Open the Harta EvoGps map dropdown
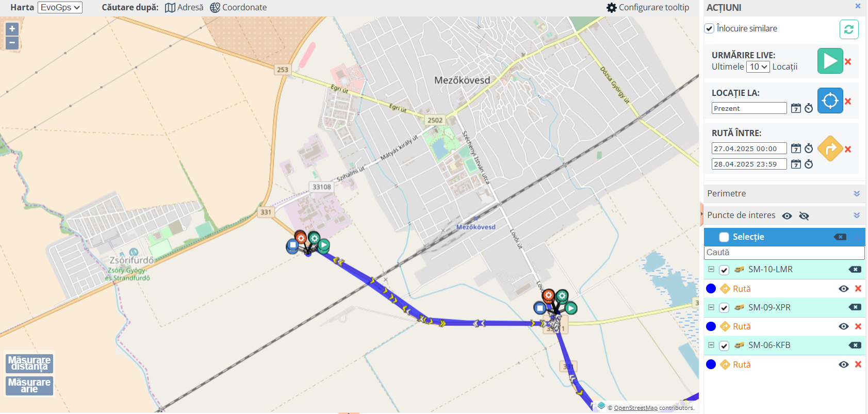 (60, 8)
